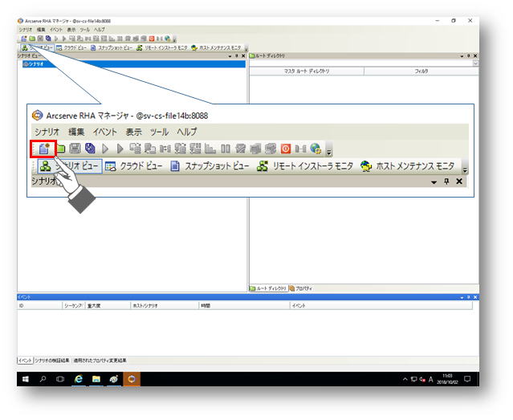Select プロパティ tab at panel bottom

[301, 288]
